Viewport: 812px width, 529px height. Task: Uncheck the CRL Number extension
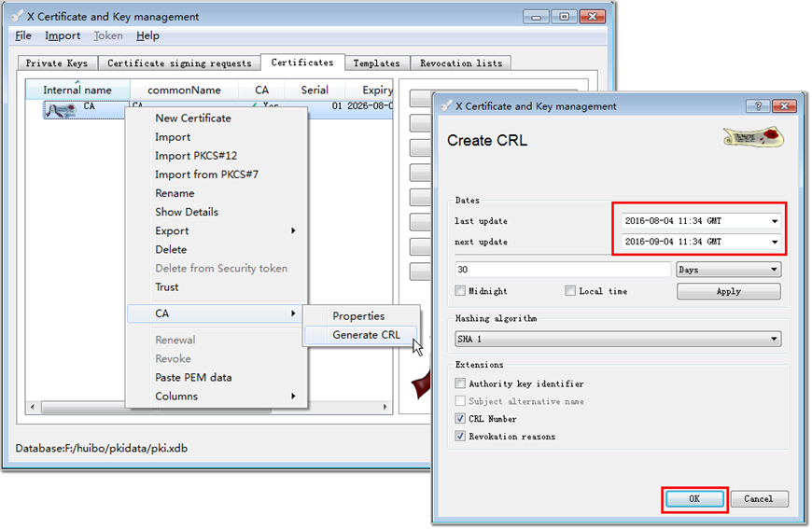point(460,418)
